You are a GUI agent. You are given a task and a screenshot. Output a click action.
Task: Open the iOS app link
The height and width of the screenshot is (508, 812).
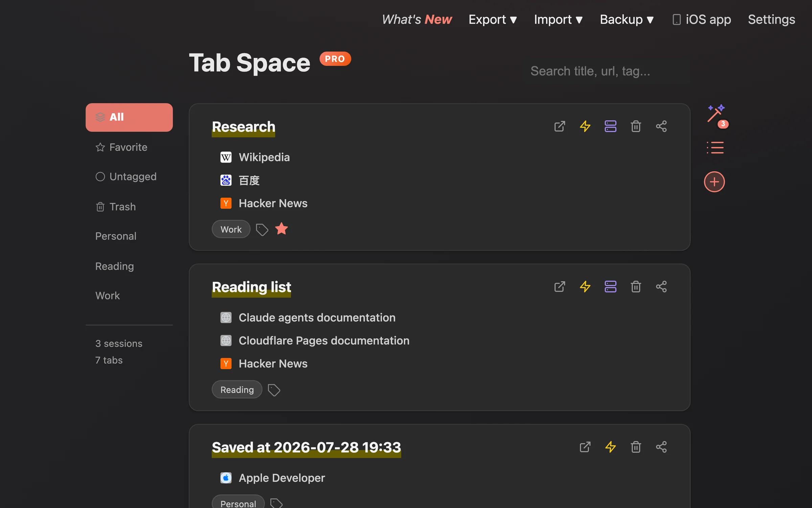coord(701,20)
